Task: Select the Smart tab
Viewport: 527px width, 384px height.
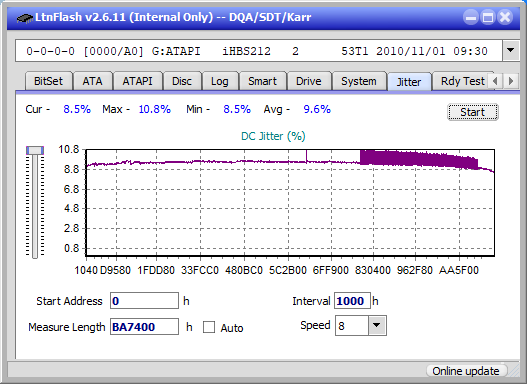Action: coord(262,81)
